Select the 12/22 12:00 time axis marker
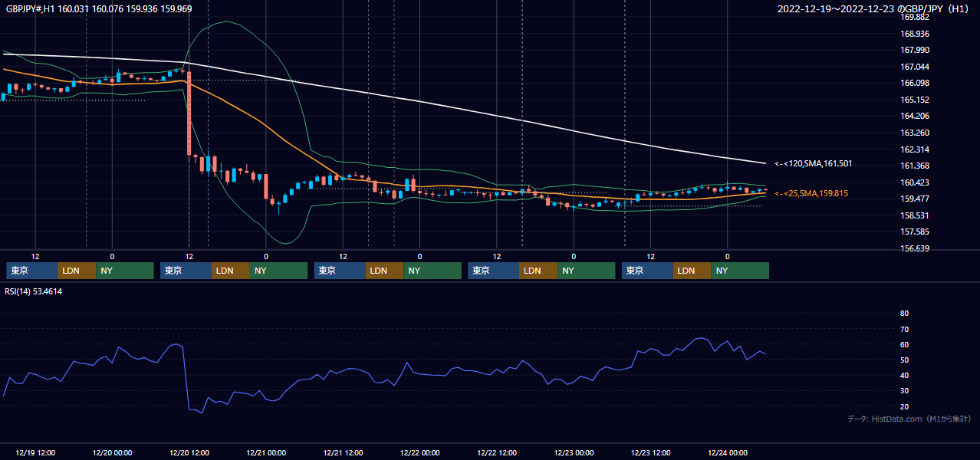980x460 pixels. click(497, 452)
